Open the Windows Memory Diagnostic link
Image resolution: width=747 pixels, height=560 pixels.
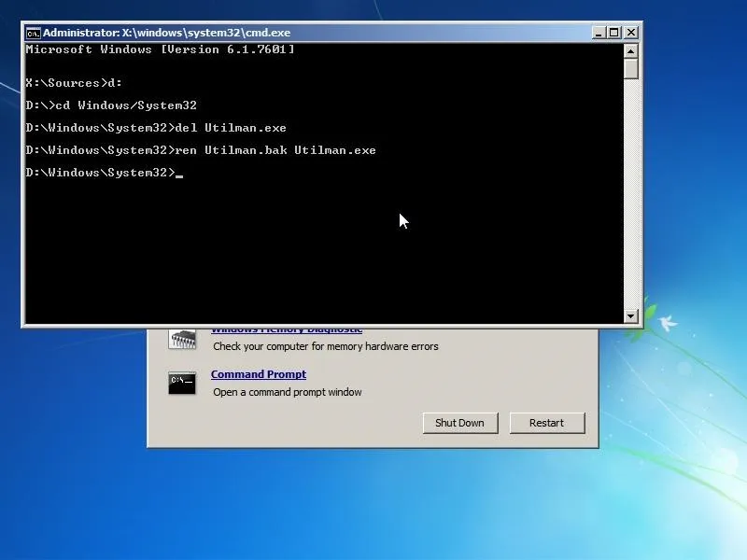pos(287,329)
